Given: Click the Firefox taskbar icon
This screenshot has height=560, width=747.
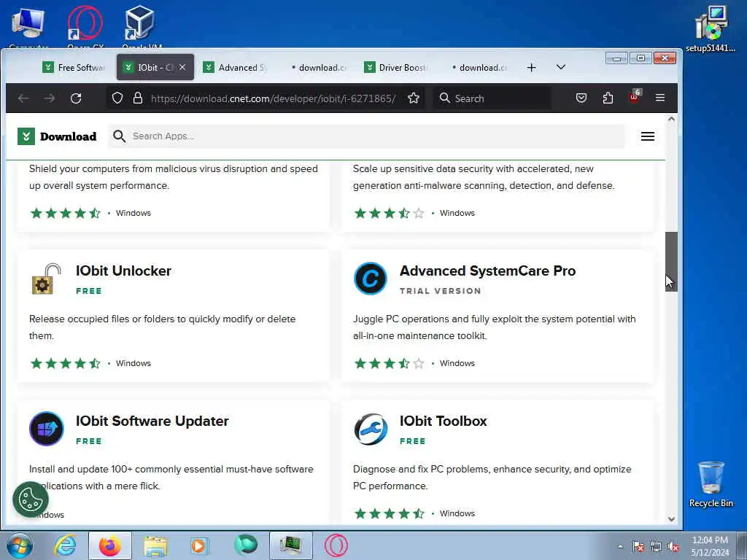Looking at the screenshot, I should tap(110, 546).
